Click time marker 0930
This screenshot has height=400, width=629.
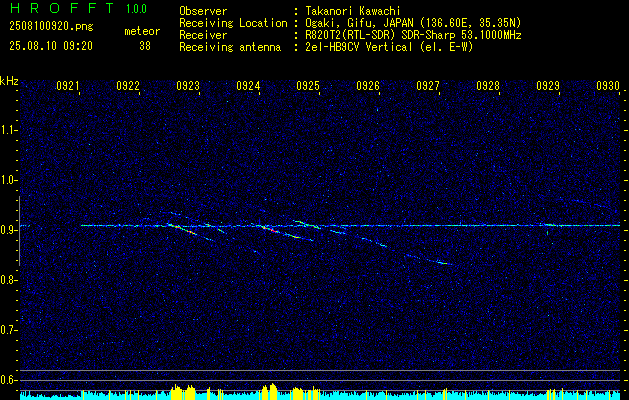(608, 86)
